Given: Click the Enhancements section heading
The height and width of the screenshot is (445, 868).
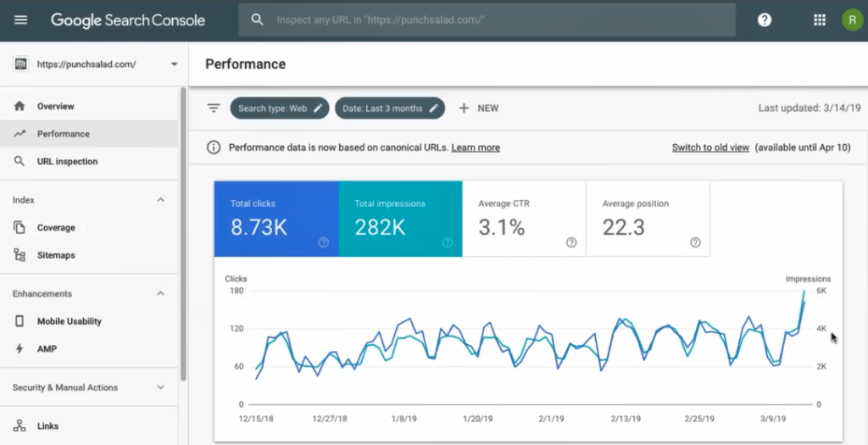Looking at the screenshot, I should [42, 293].
